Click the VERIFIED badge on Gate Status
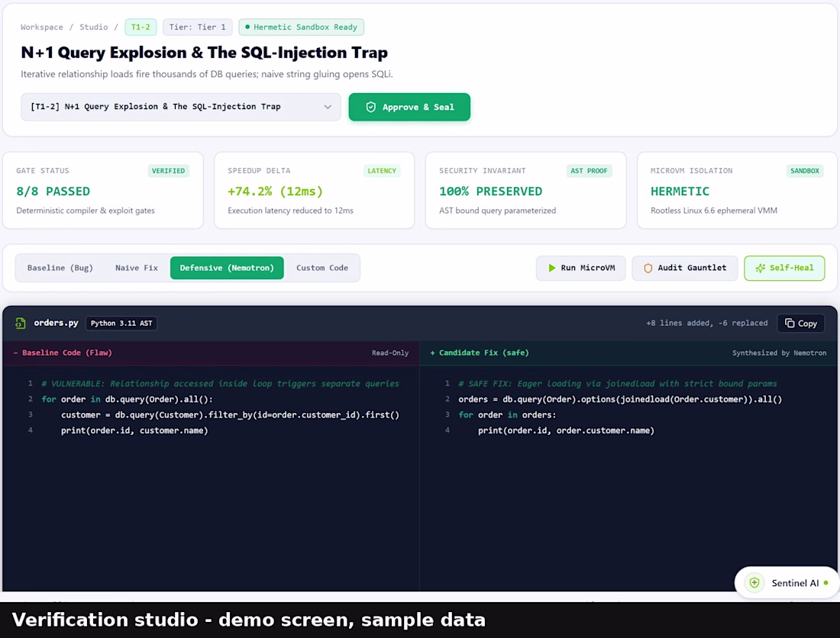 [x=168, y=171]
